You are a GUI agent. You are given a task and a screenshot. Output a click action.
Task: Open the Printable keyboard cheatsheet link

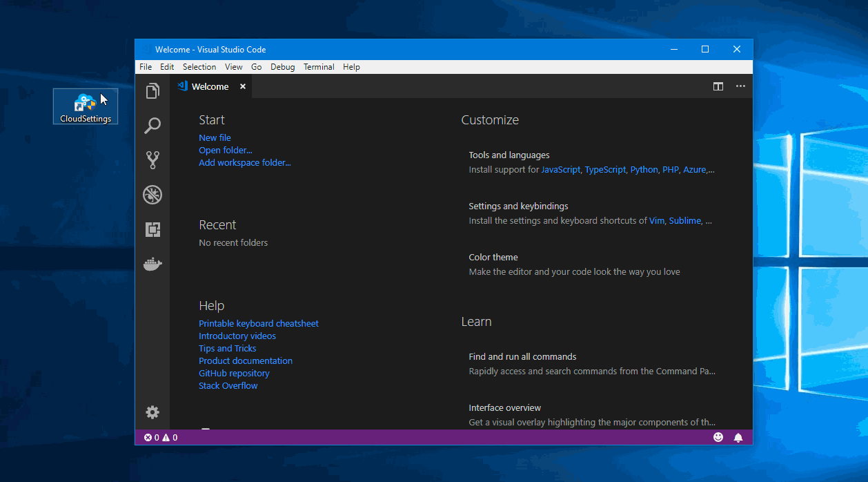click(x=259, y=323)
